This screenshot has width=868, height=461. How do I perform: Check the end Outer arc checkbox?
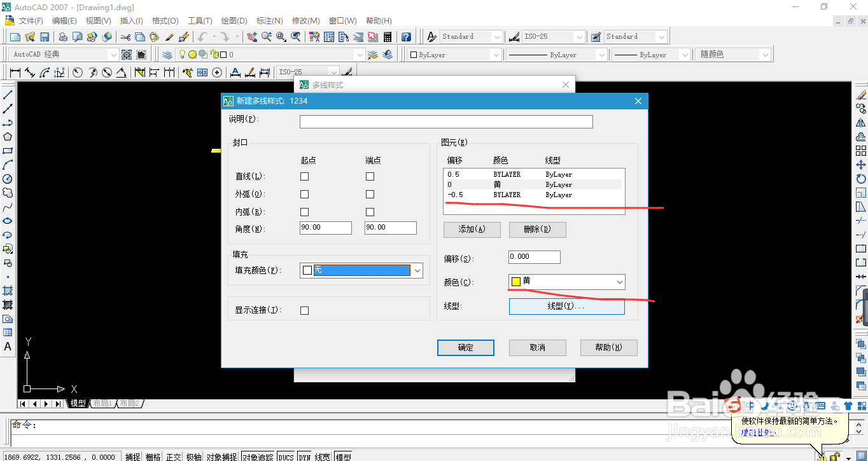370,194
